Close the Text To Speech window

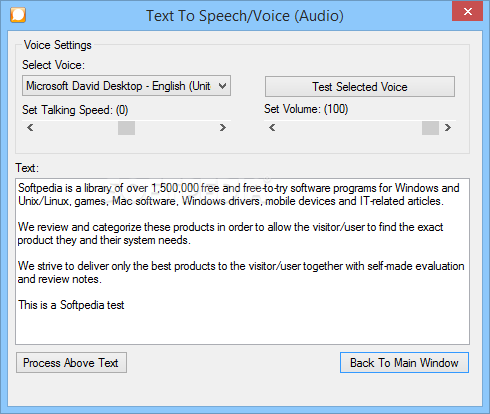click(x=468, y=11)
